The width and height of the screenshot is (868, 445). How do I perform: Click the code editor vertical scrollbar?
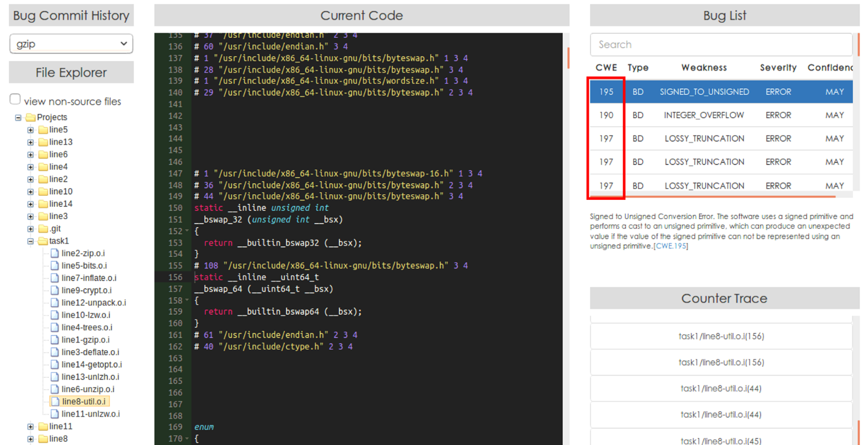tap(568, 58)
